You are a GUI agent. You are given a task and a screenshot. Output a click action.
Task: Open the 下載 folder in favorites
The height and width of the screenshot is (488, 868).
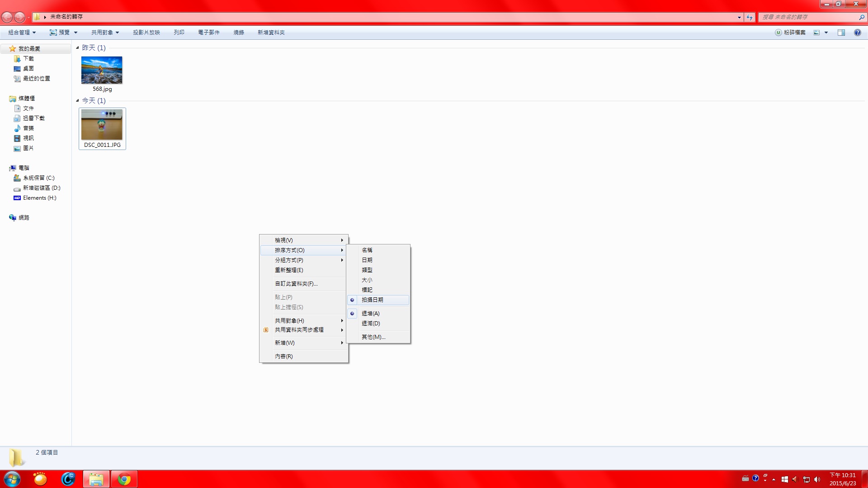(x=28, y=59)
